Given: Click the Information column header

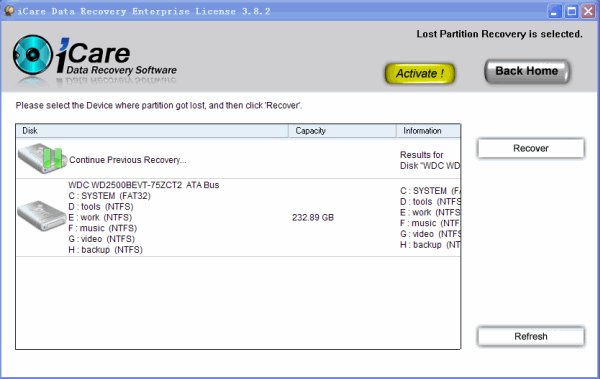Looking at the screenshot, I should [428, 131].
